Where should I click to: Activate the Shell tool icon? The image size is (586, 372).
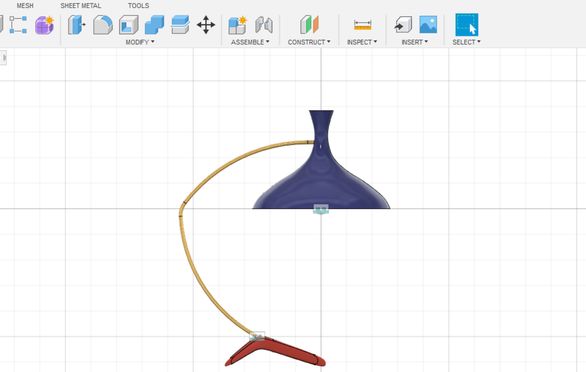(129, 25)
